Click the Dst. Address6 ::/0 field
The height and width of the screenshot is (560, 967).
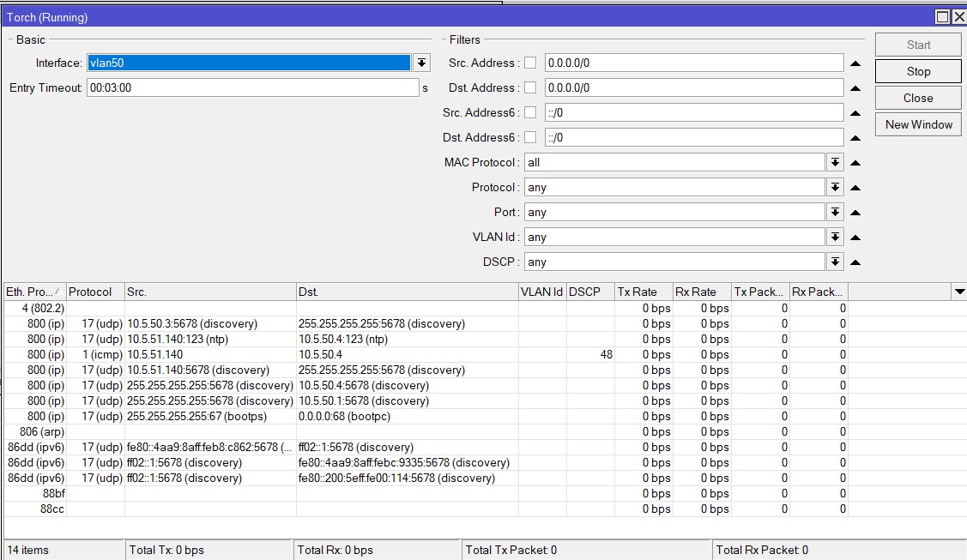694,137
